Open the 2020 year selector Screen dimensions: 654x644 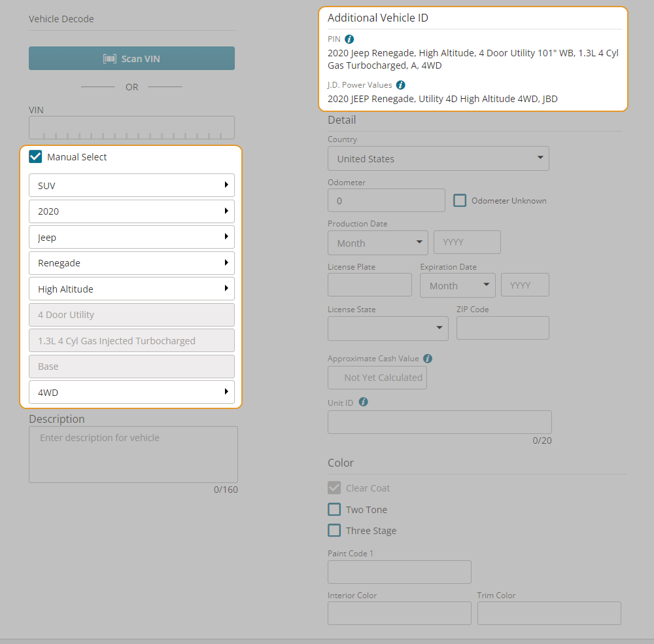[132, 211]
